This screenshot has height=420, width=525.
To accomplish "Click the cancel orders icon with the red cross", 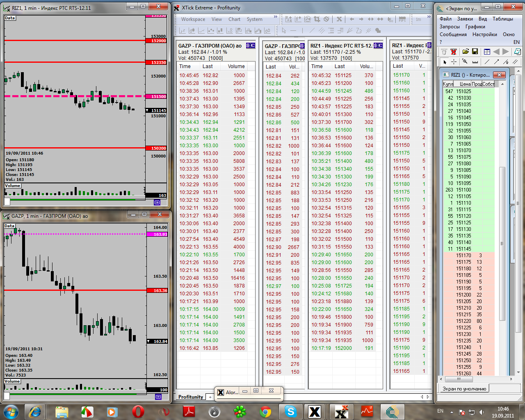I will 454,52.
